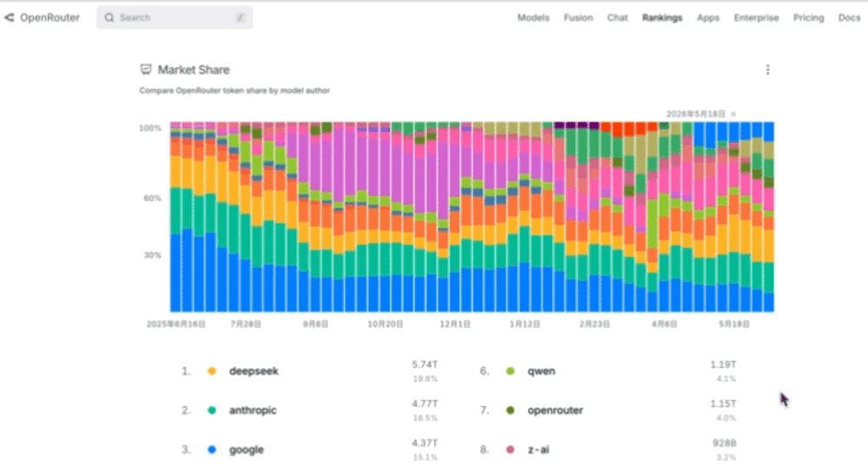Viewport: 868px width, 473px height.
Task: Click the 4月6日 axis date label
Action: pos(664,325)
